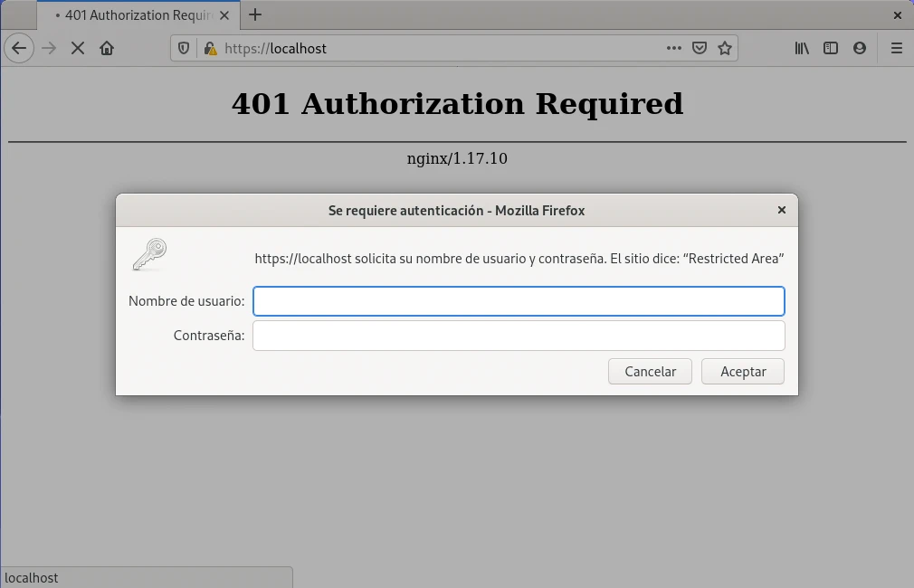914x588 pixels.
Task: Open the Library icon in the toolbar
Action: tap(802, 48)
